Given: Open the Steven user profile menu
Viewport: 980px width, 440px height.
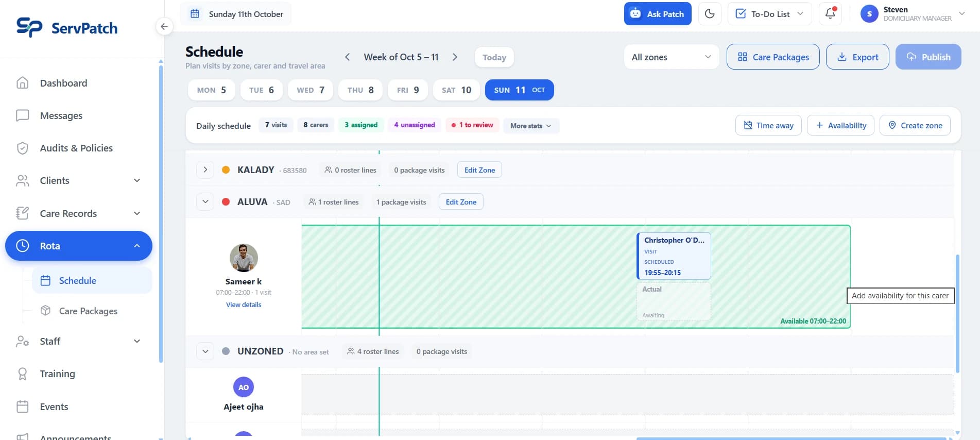Looking at the screenshot, I should point(913,14).
